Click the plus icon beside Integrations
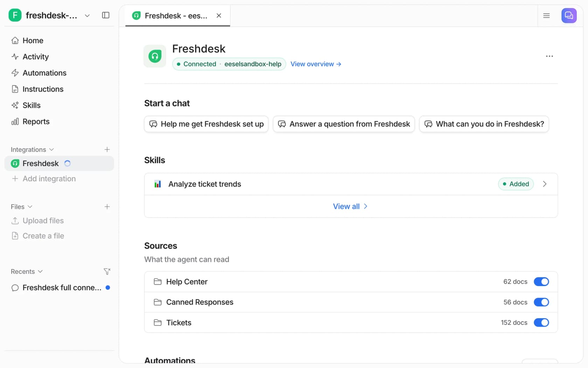Screen dimensions: 588x368 [x=107, y=150]
